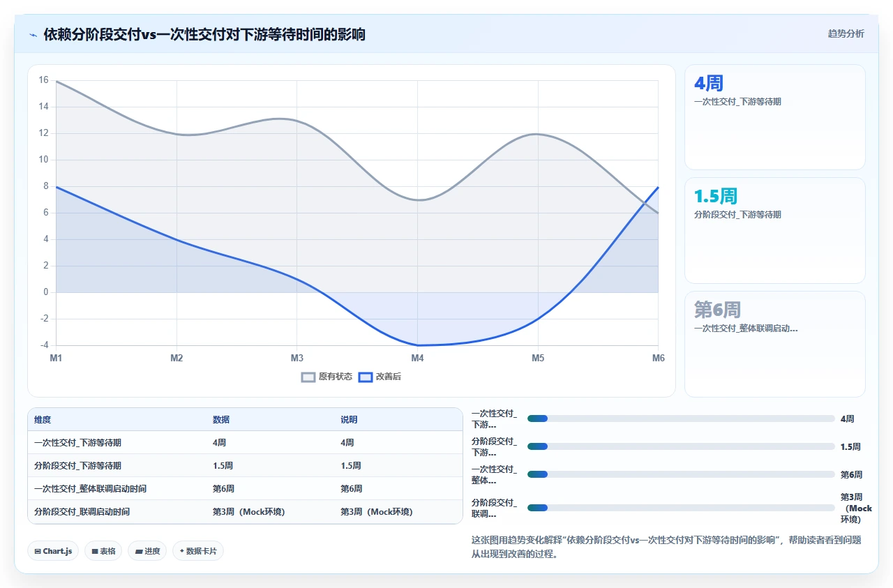
Task: Click the y-axis value 16
Action: (x=43, y=80)
